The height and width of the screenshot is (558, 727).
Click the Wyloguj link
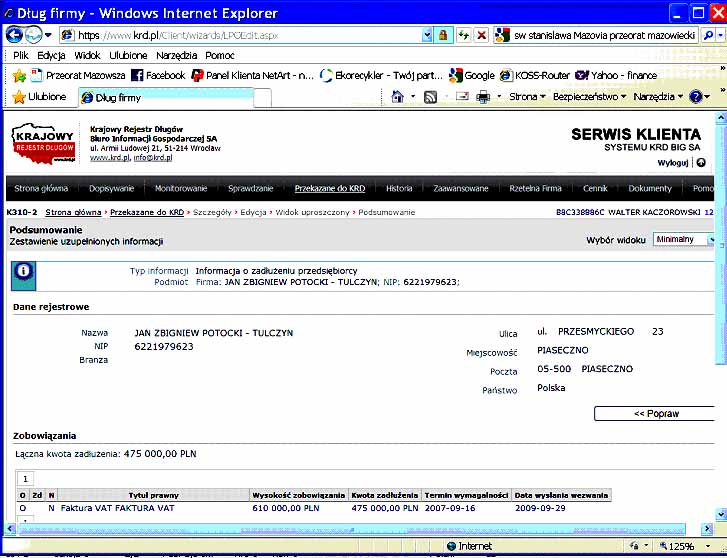pos(673,163)
